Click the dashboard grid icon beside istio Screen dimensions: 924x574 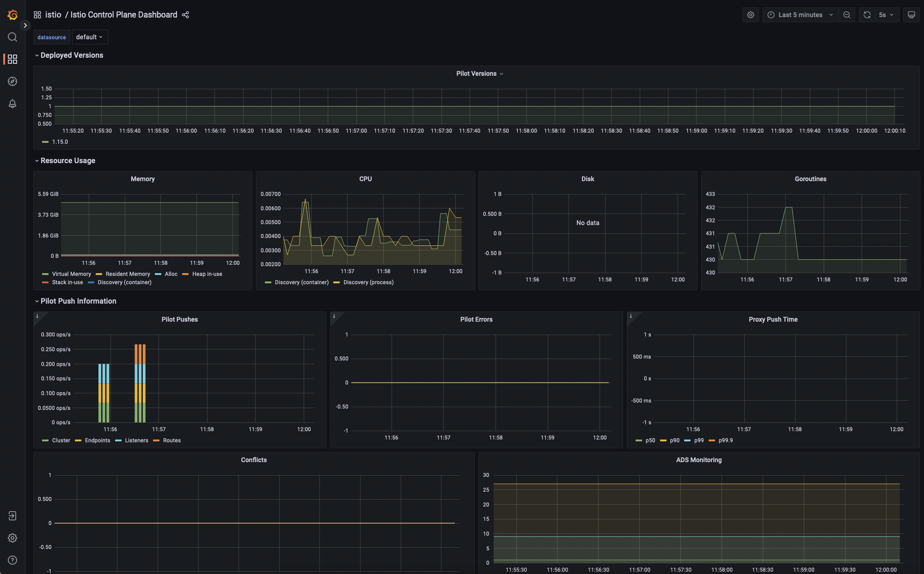tap(37, 15)
